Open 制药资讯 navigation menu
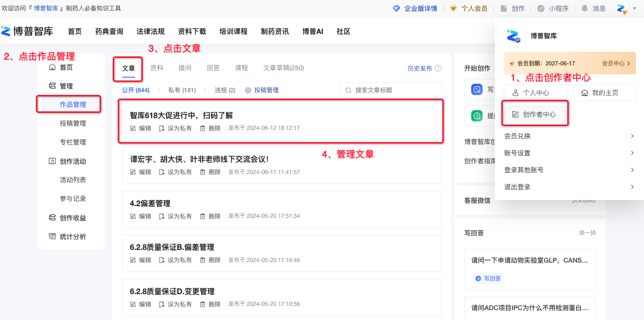 [x=275, y=32]
